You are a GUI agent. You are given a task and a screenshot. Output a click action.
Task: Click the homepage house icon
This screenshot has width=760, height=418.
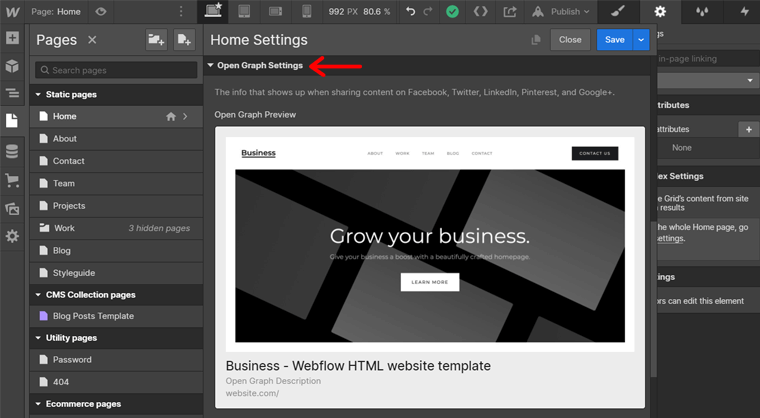point(171,116)
